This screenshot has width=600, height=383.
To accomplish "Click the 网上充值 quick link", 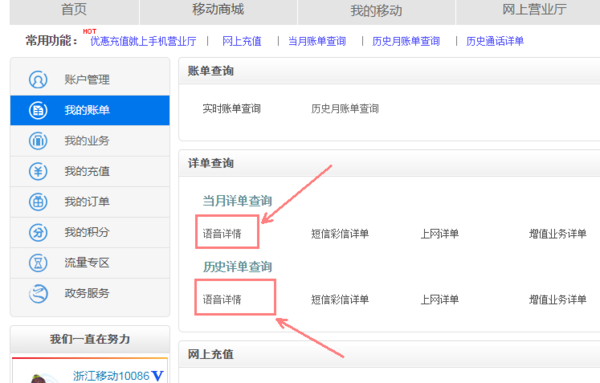I will click(242, 41).
